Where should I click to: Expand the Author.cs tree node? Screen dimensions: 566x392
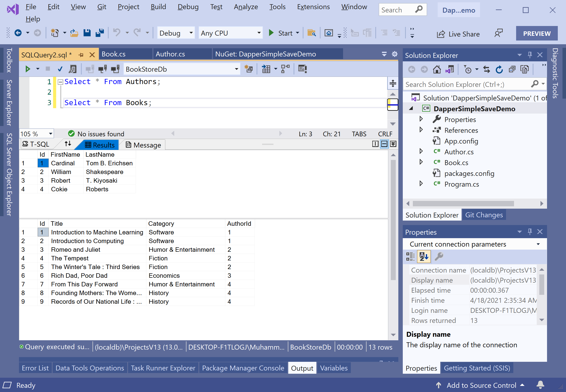[x=421, y=151]
